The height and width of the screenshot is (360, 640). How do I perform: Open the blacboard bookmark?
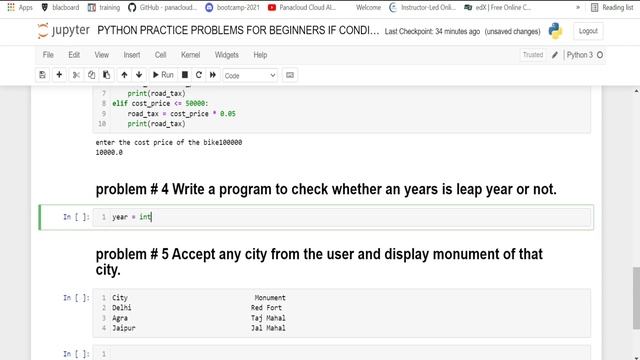coord(60,7)
